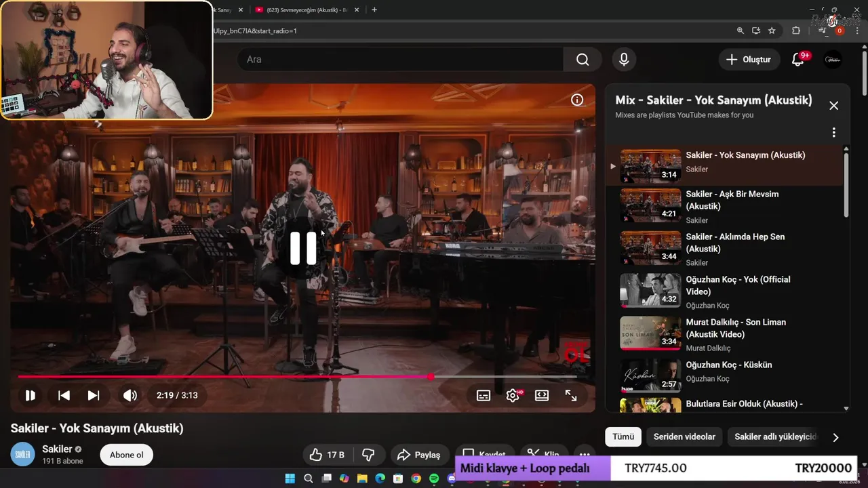Click in the Ara search field
Image resolution: width=868 pixels, height=488 pixels.
click(x=400, y=60)
